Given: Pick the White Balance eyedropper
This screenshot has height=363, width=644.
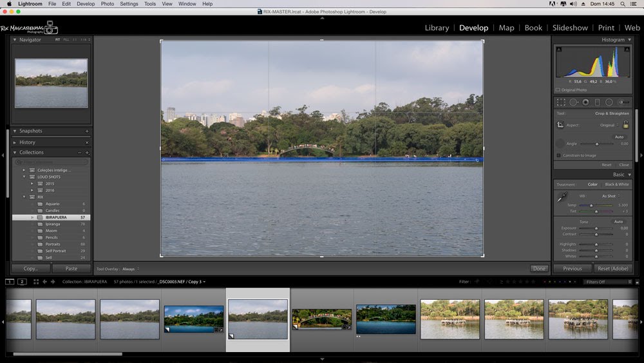Looking at the screenshot, I should (x=562, y=197).
